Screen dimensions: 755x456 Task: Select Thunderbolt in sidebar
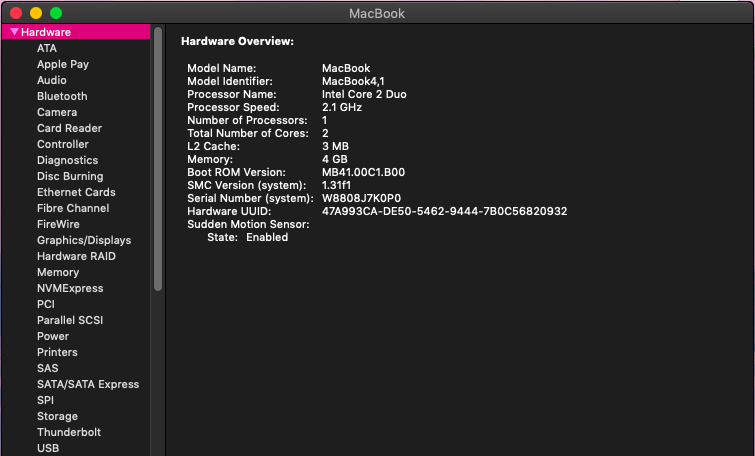pos(69,432)
